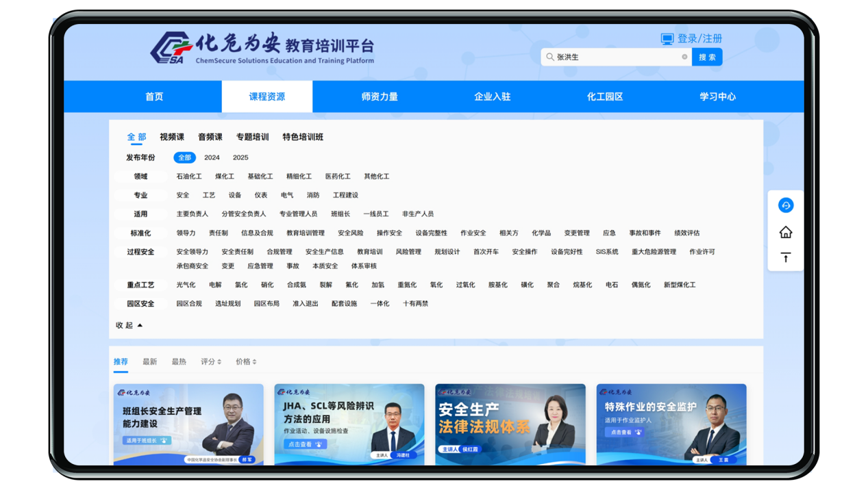
Task: Click the customer service headset icon
Action: pos(785,205)
